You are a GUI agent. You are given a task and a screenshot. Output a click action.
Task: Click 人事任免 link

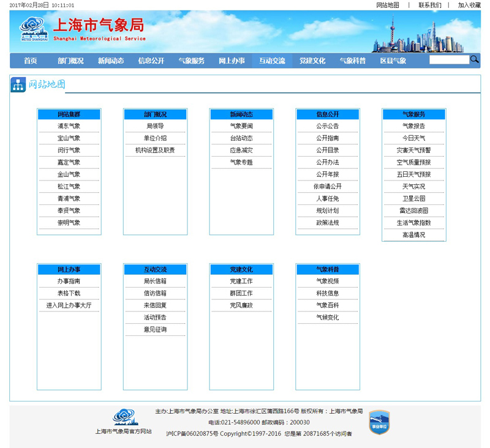(328, 198)
